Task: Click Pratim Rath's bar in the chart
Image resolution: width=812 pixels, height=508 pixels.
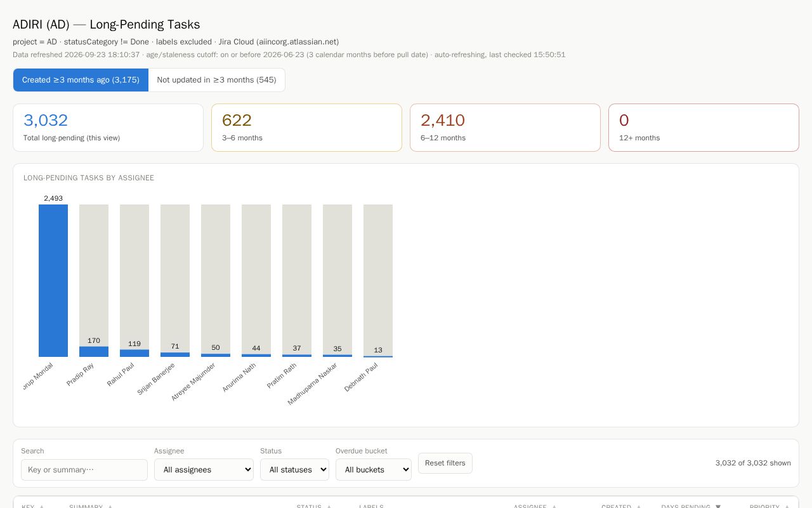Action: tap(297, 356)
